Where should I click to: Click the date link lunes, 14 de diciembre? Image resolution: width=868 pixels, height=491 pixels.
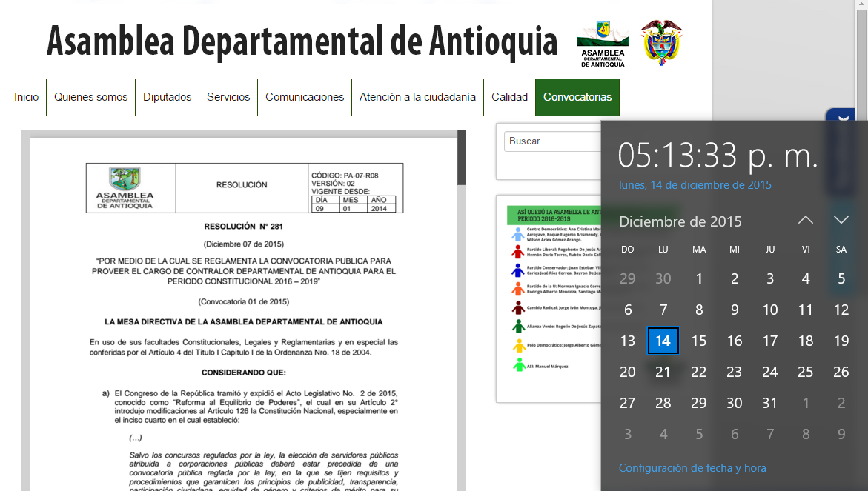tap(695, 185)
